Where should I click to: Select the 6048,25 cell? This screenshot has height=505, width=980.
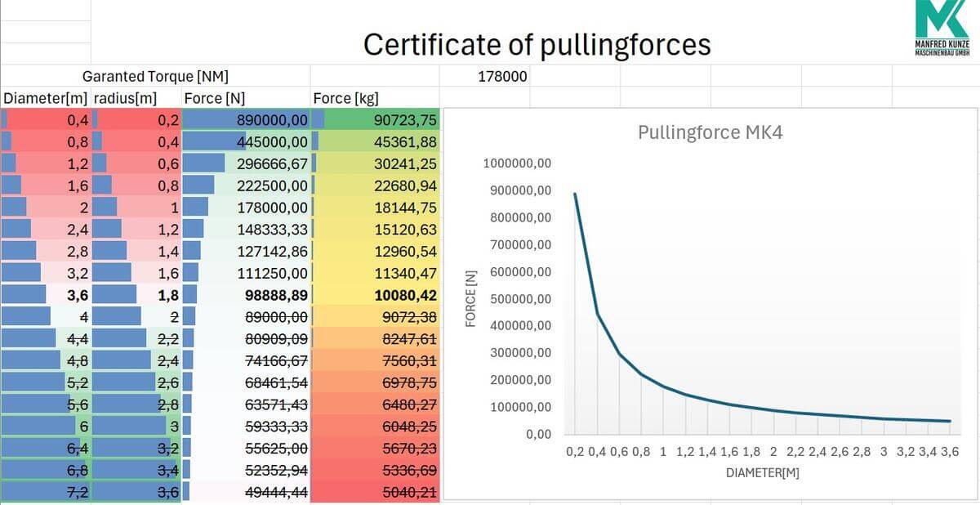coord(375,426)
